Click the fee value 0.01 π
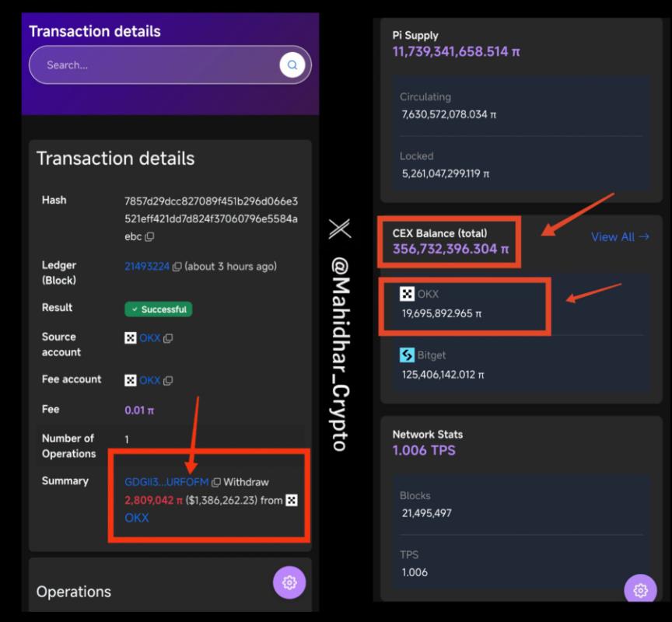This screenshot has width=672, height=622. tap(139, 410)
